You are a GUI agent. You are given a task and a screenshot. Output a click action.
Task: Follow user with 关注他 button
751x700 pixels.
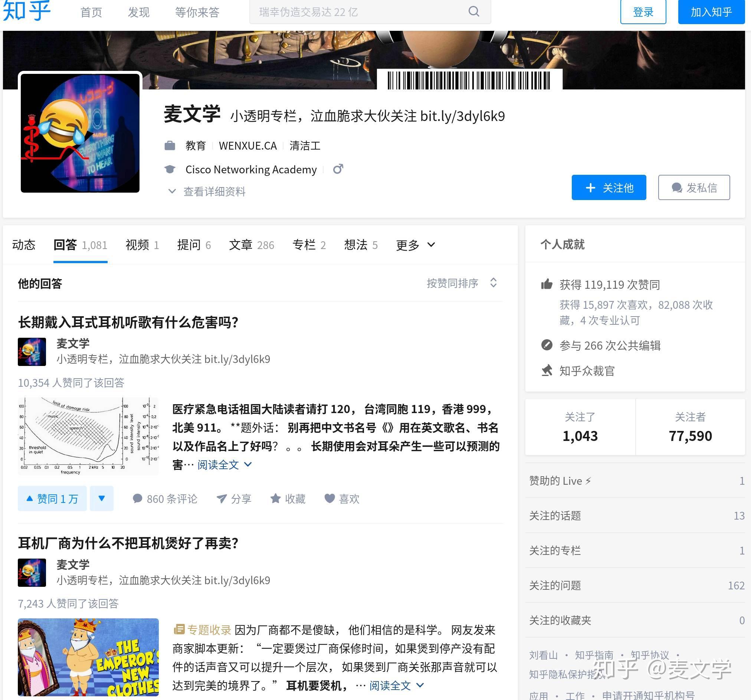pyautogui.click(x=609, y=187)
